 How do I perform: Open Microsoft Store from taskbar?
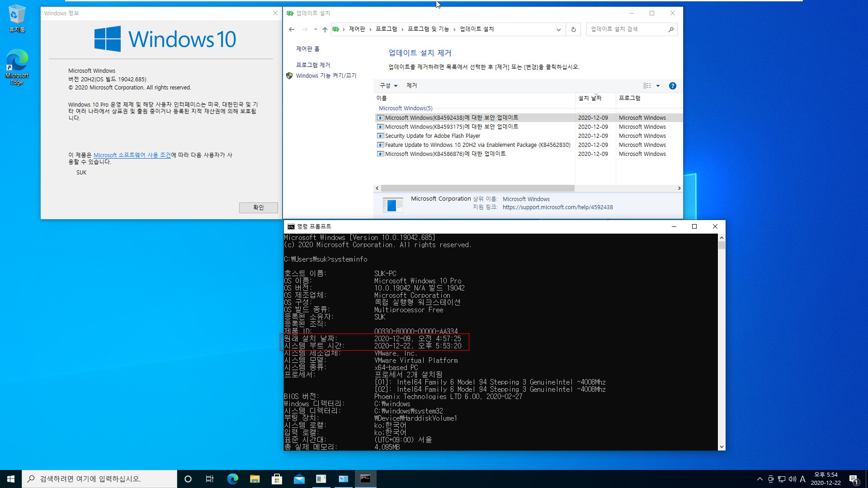[277, 479]
